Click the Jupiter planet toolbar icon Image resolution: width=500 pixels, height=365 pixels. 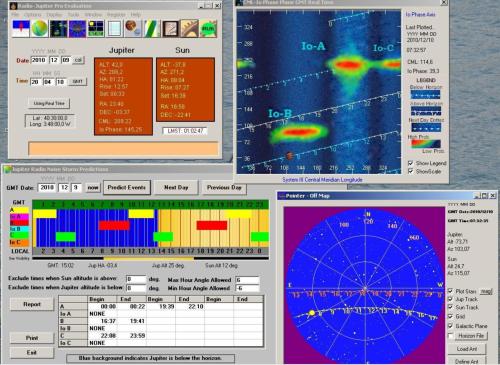133,28
